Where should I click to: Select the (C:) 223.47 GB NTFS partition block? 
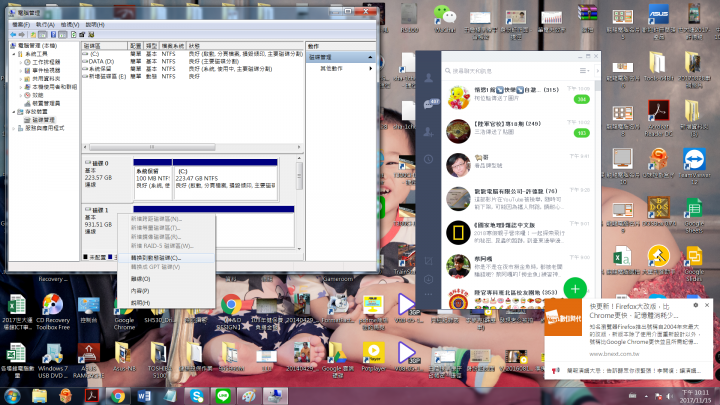[x=225, y=179]
